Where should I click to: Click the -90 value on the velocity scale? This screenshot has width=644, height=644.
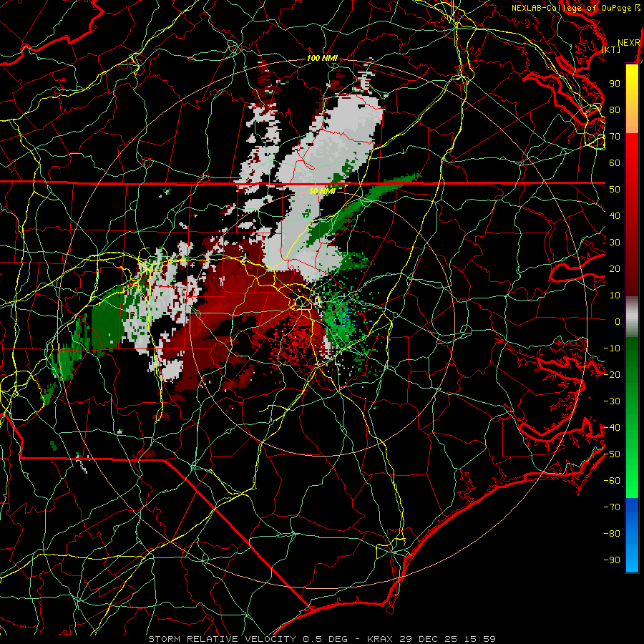coord(612,560)
